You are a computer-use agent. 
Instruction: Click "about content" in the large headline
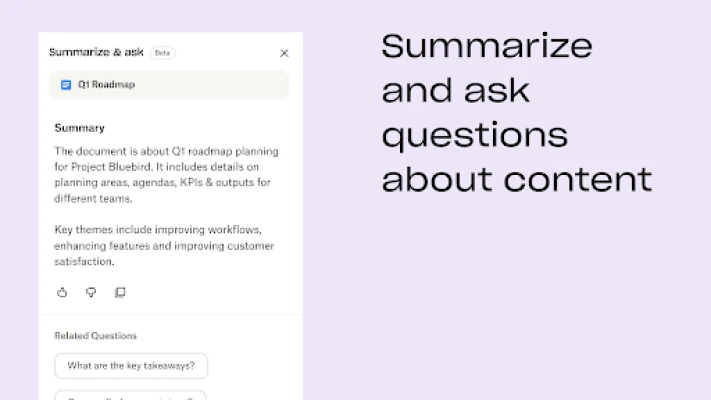[x=516, y=179]
